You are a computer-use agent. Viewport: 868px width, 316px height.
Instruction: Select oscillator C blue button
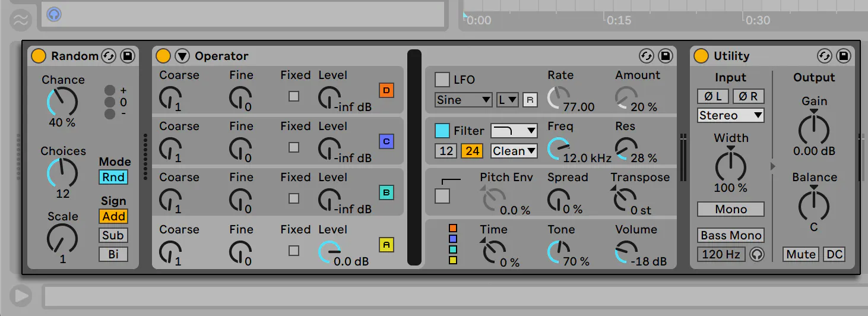click(x=387, y=141)
